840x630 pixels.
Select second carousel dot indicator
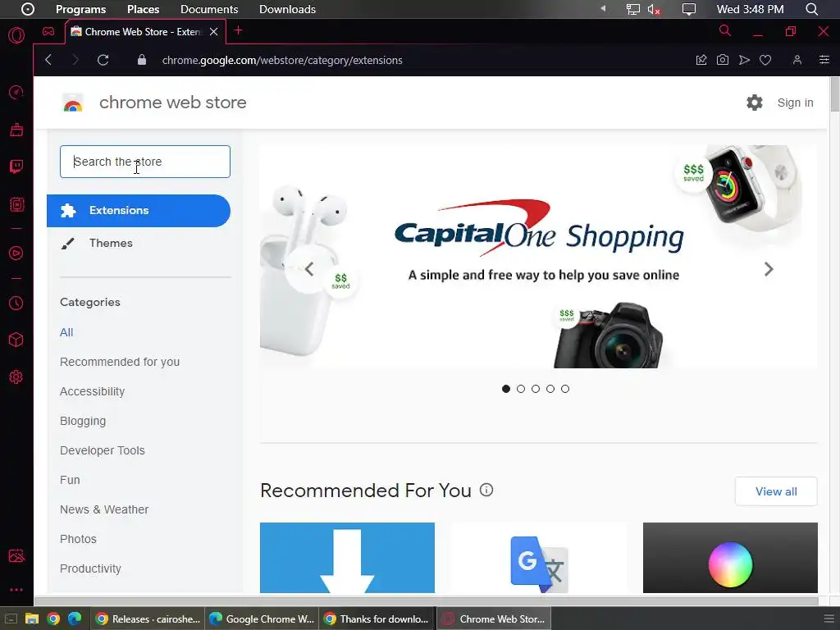521,389
